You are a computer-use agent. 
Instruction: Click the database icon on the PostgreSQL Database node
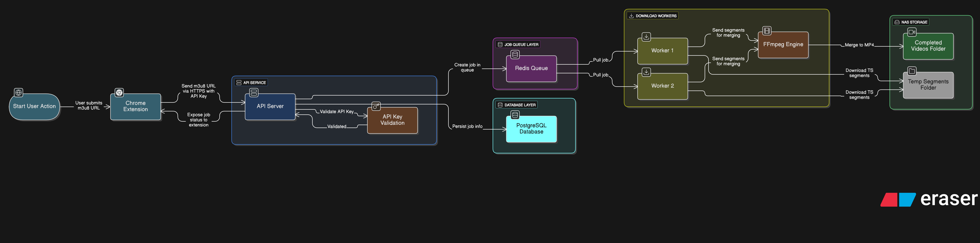[x=515, y=114]
